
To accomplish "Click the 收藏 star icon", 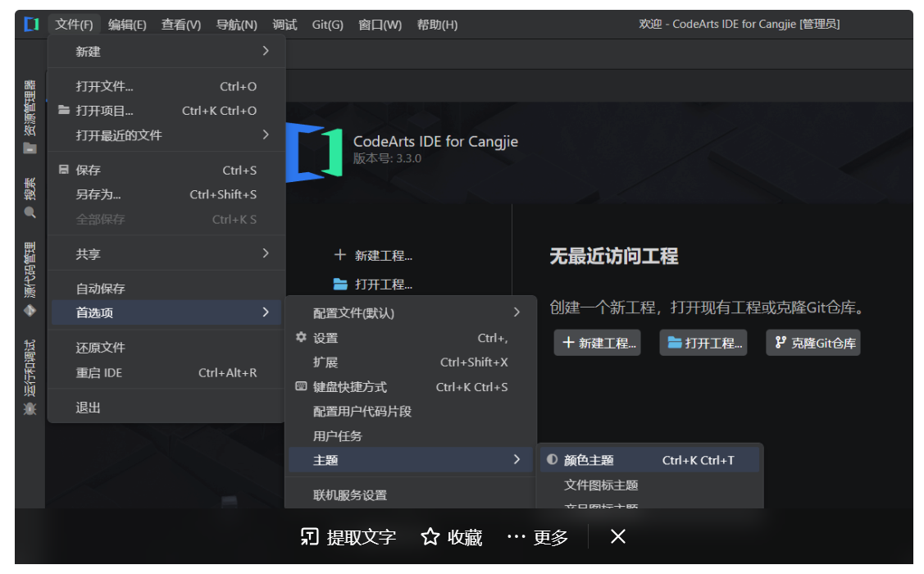I will click(x=430, y=536).
